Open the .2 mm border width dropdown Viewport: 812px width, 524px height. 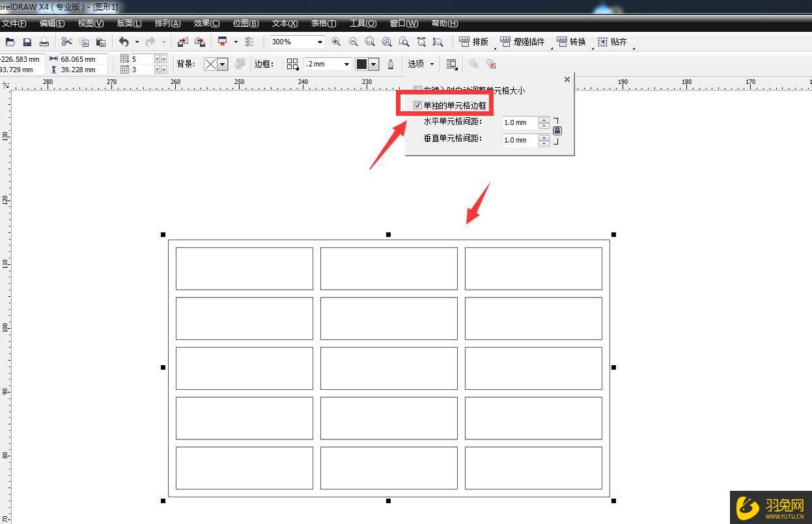point(346,64)
